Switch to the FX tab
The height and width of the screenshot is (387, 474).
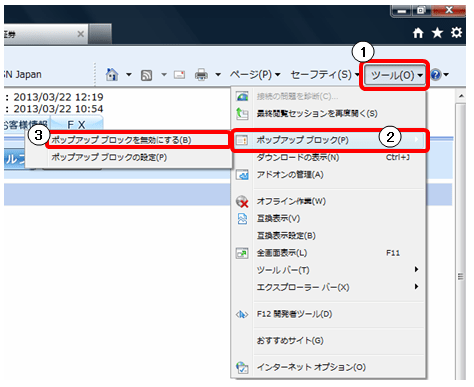pos(76,124)
